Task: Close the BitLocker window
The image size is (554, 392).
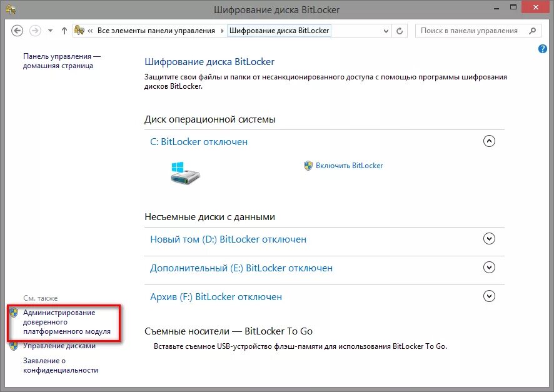Action: [536, 7]
